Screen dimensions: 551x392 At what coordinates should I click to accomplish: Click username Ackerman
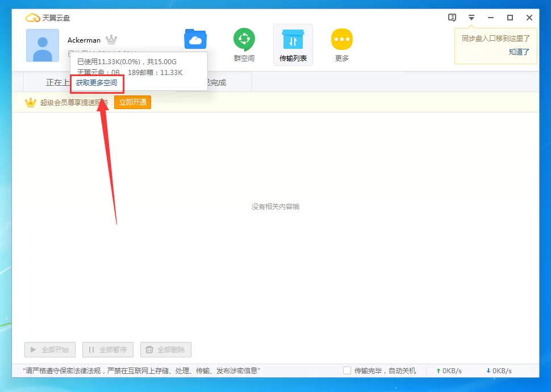point(84,40)
